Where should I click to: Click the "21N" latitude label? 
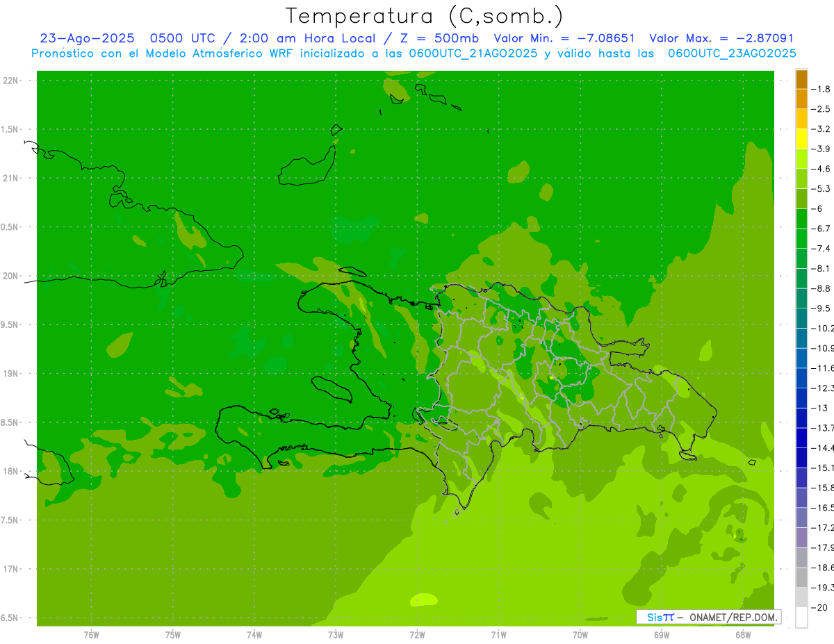tap(10, 178)
